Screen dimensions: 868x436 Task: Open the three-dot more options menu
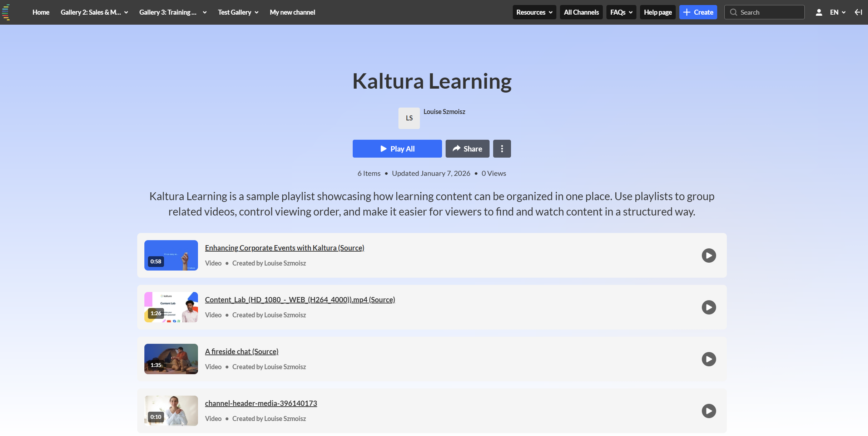[502, 149]
